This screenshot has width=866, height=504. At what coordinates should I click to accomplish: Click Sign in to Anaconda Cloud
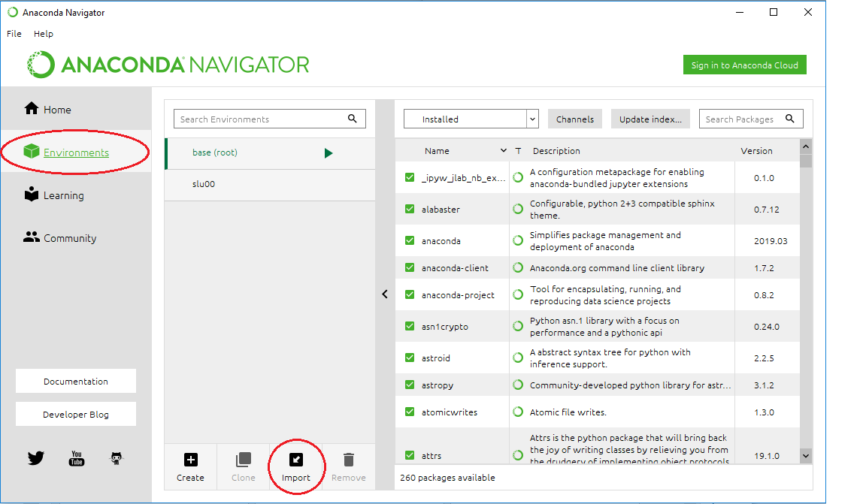(744, 65)
